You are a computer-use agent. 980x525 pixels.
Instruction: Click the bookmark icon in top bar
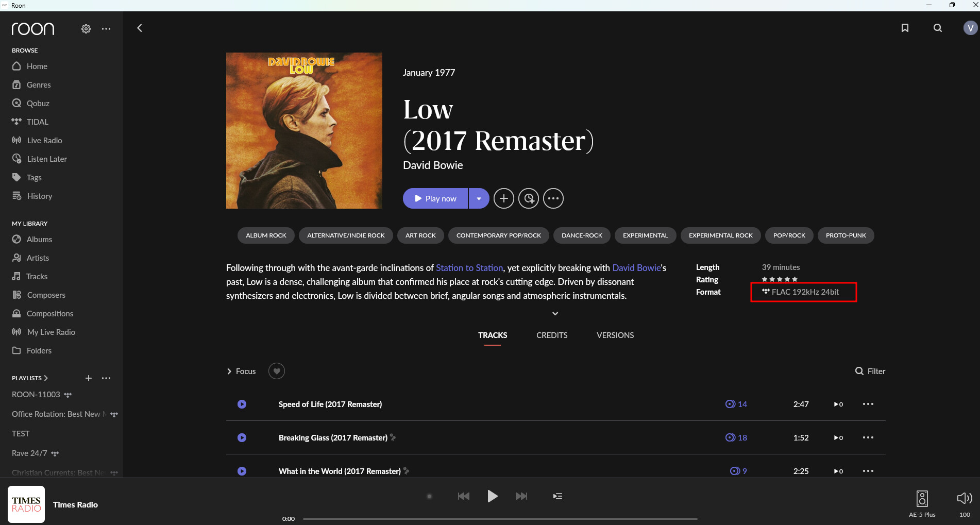click(905, 28)
